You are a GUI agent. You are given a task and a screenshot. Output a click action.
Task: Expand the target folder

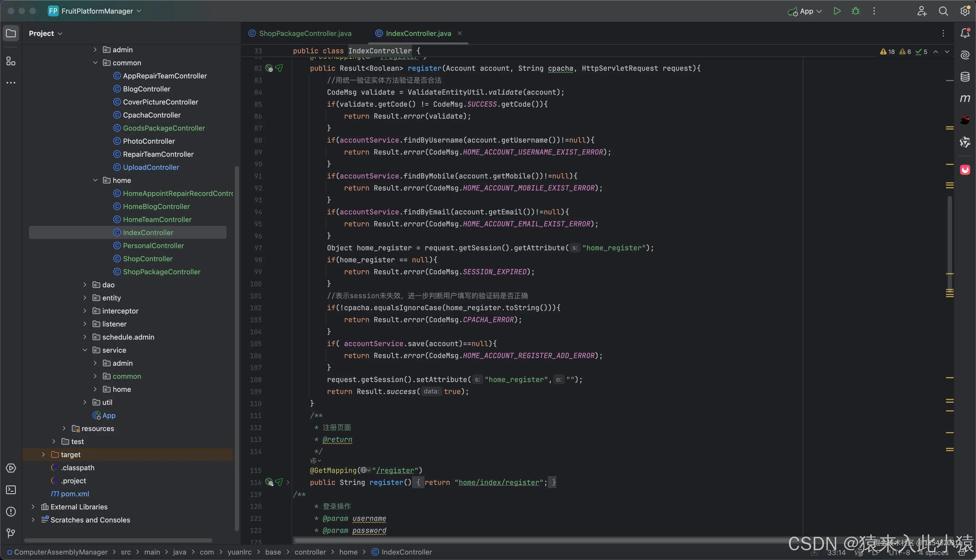pyautogui.click(x=44, y=455)
